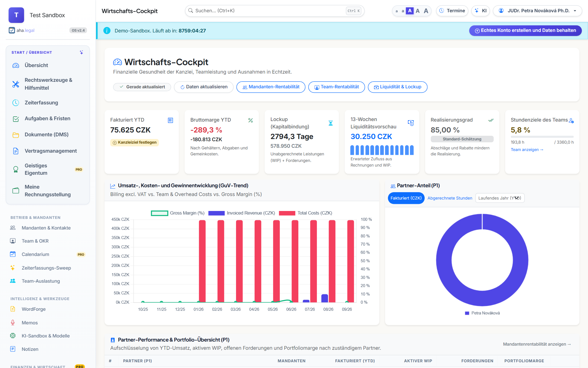Click the badge icon for Team & OKR
The height and width of the screenshot is (368, 588).
tap(13, 241)
